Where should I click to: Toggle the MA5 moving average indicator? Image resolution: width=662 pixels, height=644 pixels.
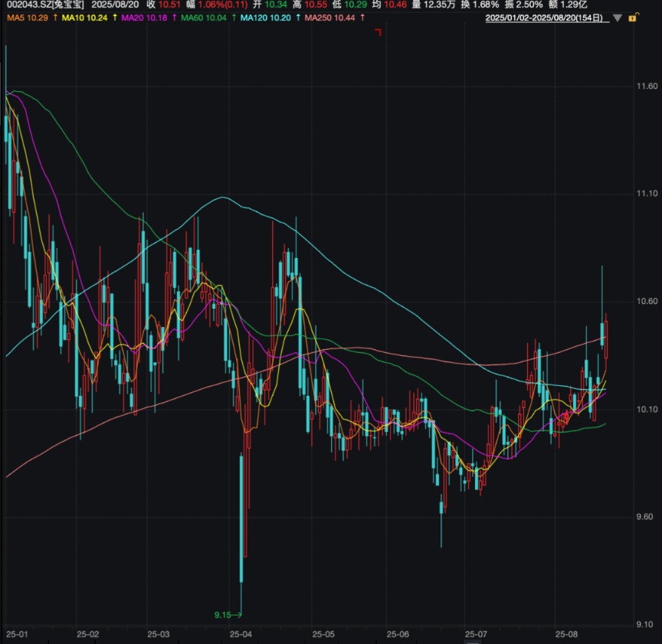point(26,17)
